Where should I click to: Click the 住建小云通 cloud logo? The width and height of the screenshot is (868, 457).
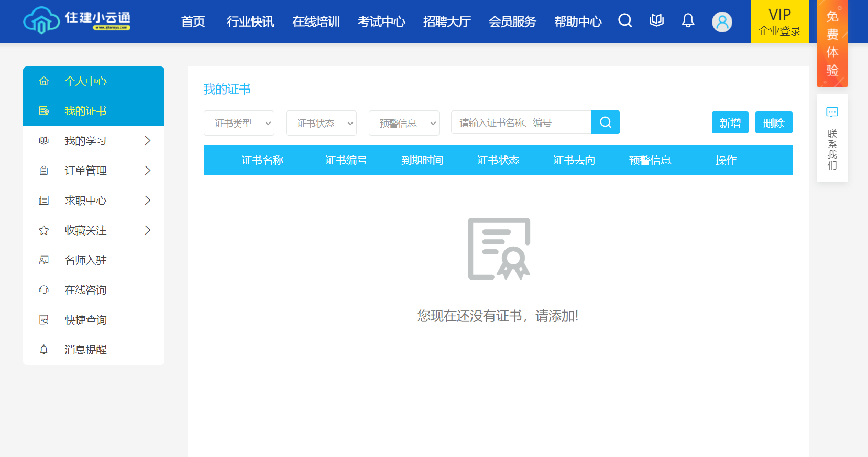41,21
